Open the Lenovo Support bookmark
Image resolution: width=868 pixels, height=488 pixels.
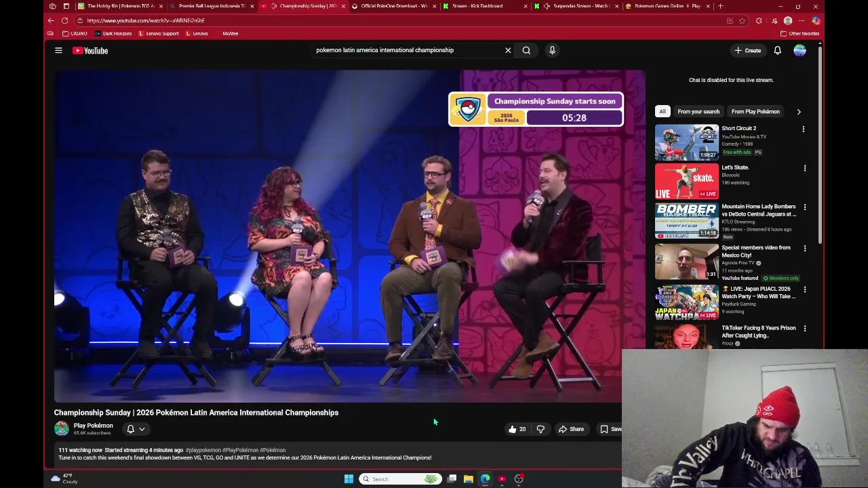[159, 33]
